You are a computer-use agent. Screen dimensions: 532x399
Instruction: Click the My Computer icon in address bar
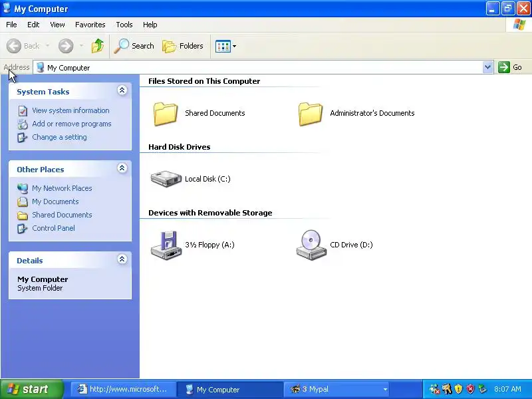pyautogui.click(x=41, y=67)
